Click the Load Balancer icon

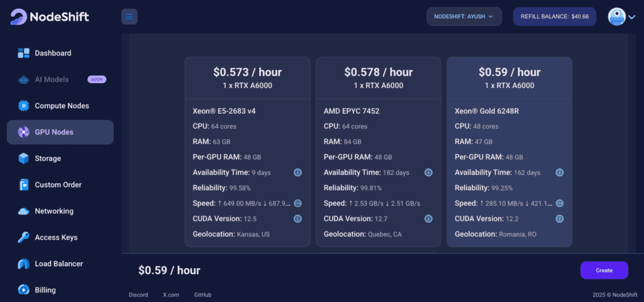[23, 264]
